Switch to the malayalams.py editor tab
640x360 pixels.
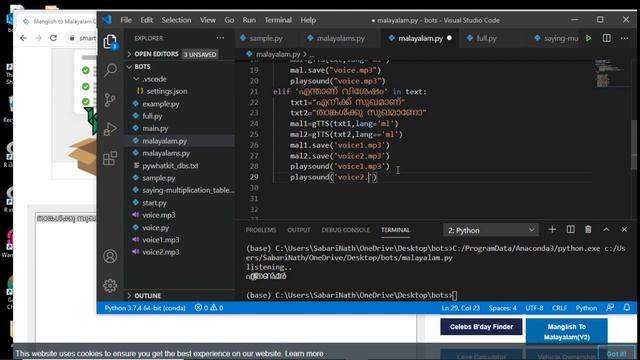pyautogui.click(x=340, y=38)
